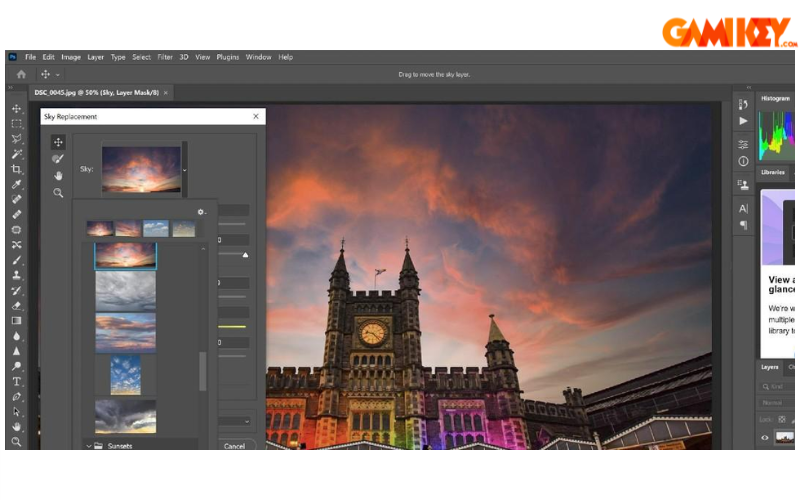Viewport: 800px width, 500px height.
Task: Open the Window menu
Action: point(258,57)
